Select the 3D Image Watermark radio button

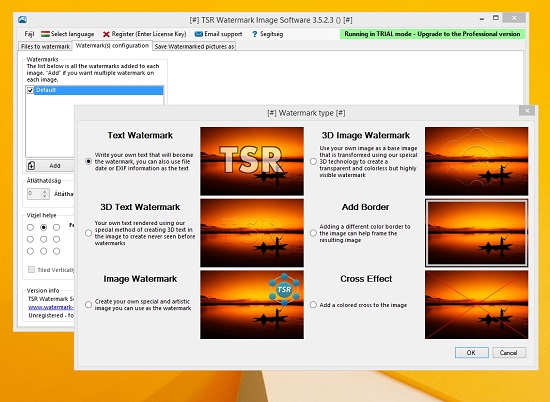pos(313,161)
